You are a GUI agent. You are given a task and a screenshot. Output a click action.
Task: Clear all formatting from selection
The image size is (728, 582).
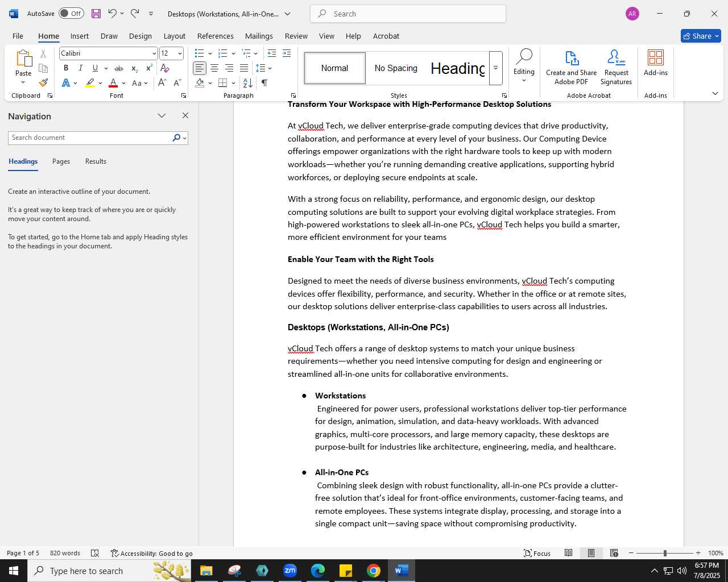[165, 68]
